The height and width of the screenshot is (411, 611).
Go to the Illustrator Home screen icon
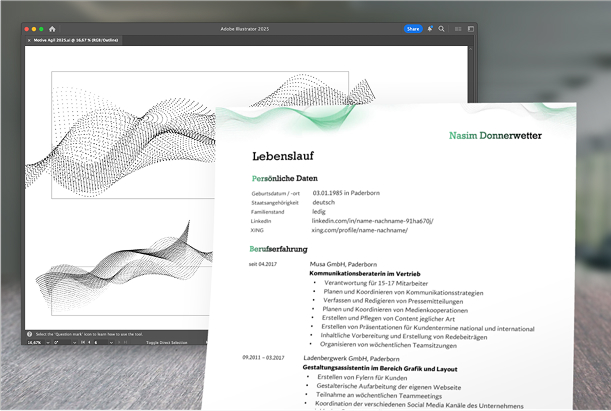[x=52, y=29]
